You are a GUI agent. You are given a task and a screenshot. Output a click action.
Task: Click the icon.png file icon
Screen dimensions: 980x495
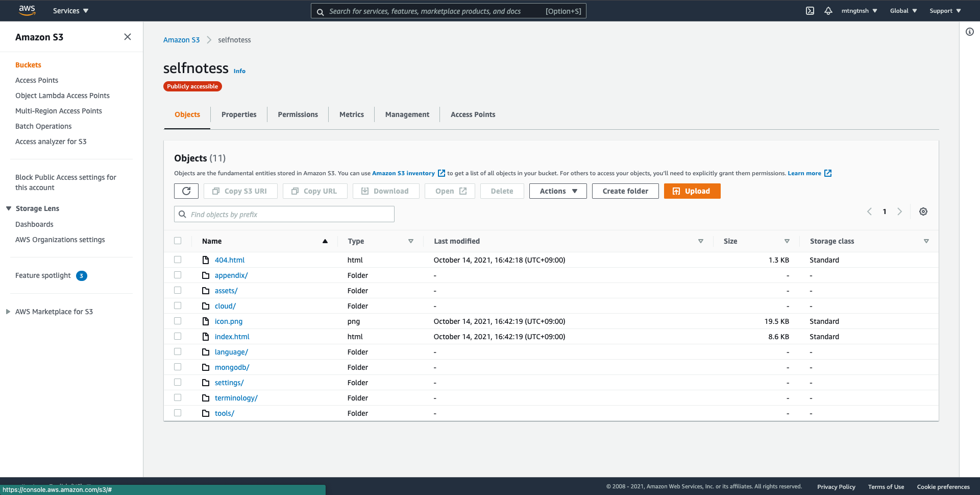pos(206,321)
